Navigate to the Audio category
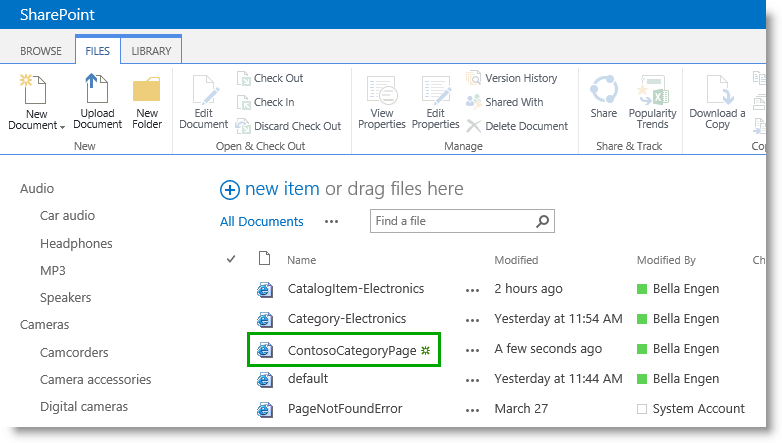Image resolution: width=782 pixels, height=443 pixels. coord(37,189)
